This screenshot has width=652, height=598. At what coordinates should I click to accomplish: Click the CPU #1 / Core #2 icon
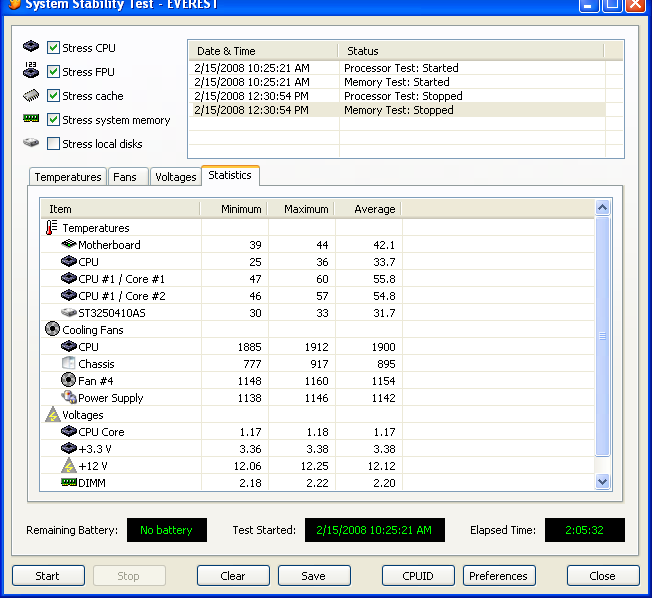[x=69, y=295]
